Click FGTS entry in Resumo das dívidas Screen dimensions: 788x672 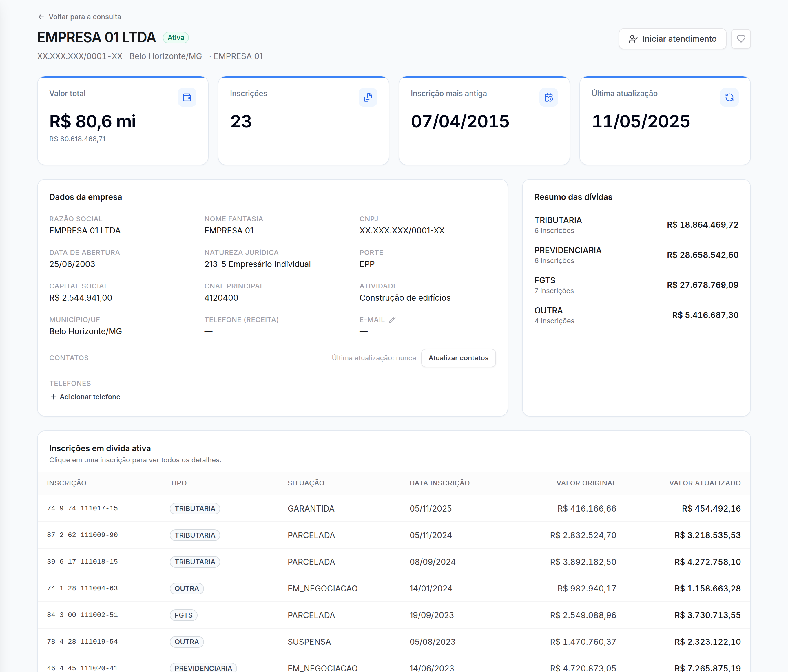pos(545,280)
